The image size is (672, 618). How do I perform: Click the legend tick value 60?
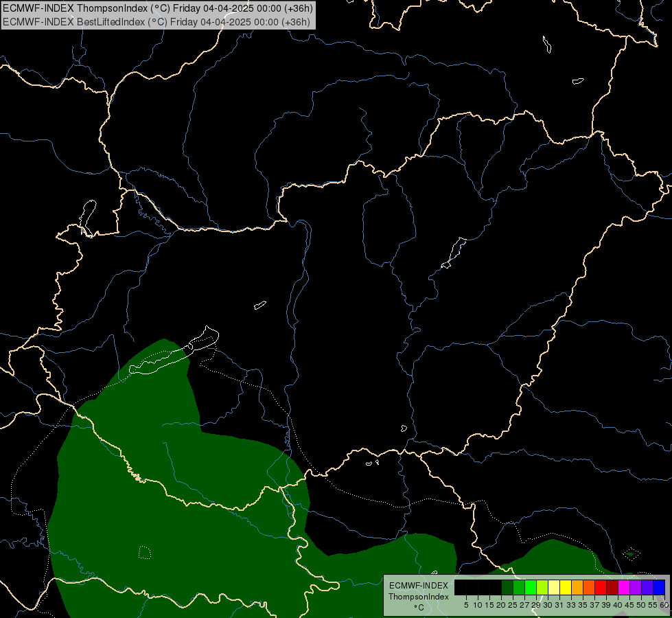tap(664, 605)
